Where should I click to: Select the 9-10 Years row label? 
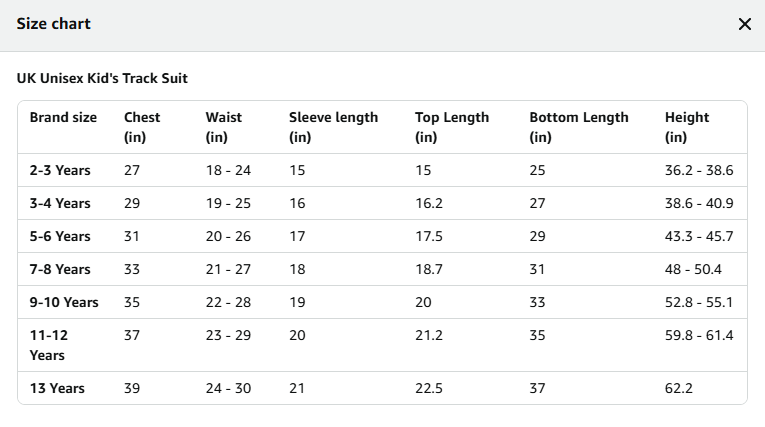coord(64,302)
